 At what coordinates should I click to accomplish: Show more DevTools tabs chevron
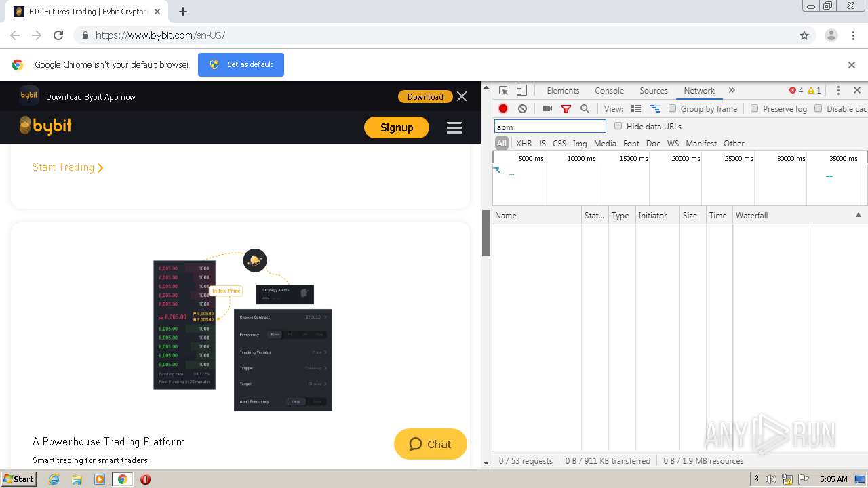[732, 90]
